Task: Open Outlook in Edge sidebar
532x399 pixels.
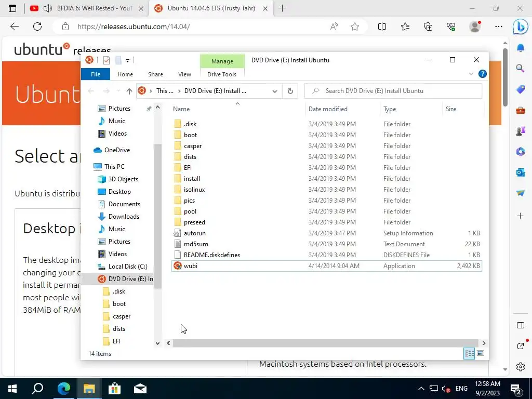Action: 521,172
